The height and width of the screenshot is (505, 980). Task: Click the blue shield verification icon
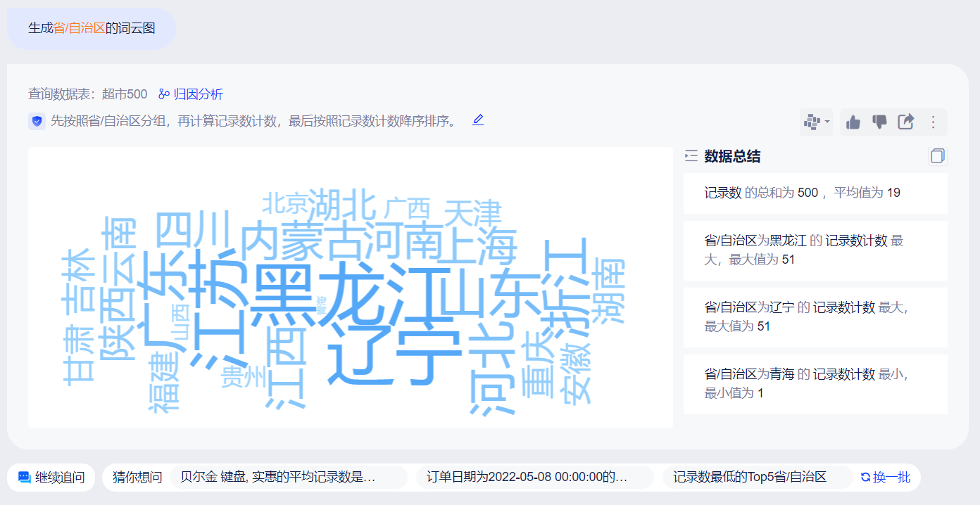coord(37,121)
